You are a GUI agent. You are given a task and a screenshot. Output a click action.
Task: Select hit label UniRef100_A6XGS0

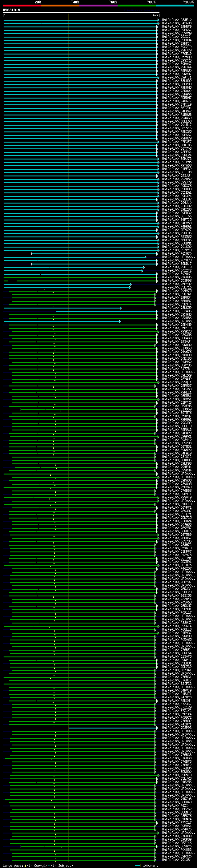pyautogui.click(x=177, y=253)
